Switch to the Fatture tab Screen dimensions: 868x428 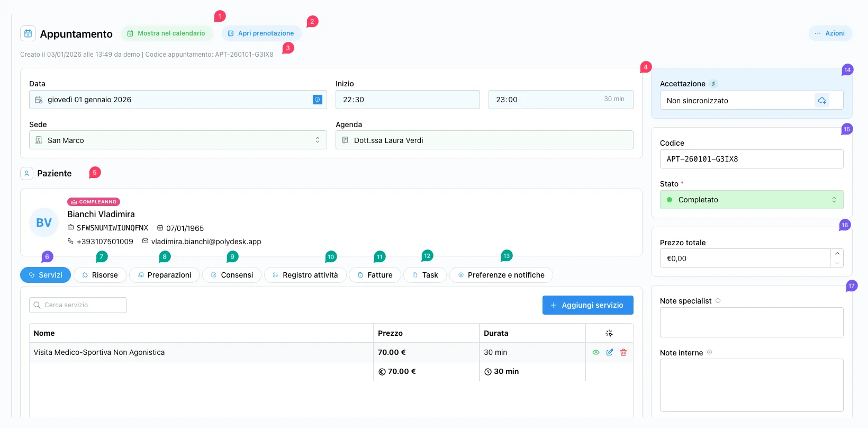375,275
